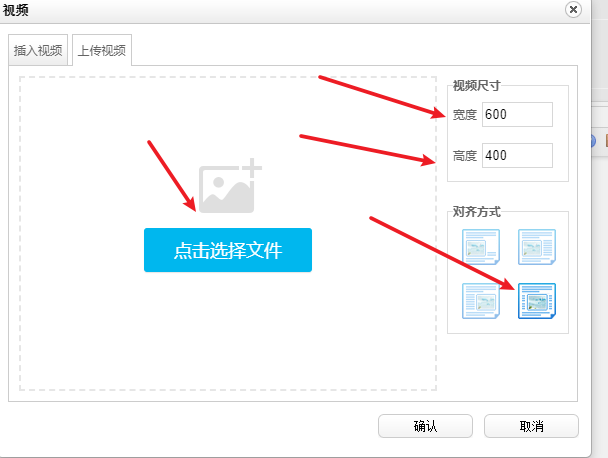
Task: Select the default no-wrap alignment icon
Action: pyautogui.click(x=480, y=247)
